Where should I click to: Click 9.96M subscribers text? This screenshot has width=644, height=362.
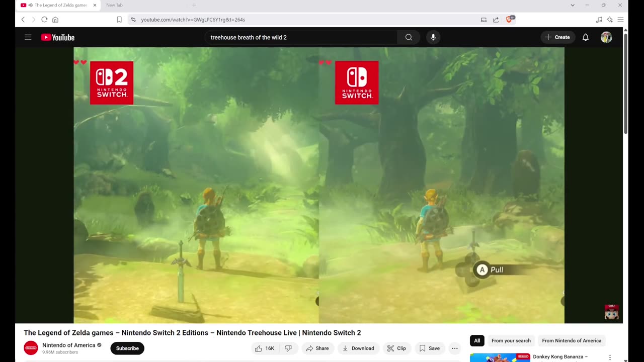point(60,352)
